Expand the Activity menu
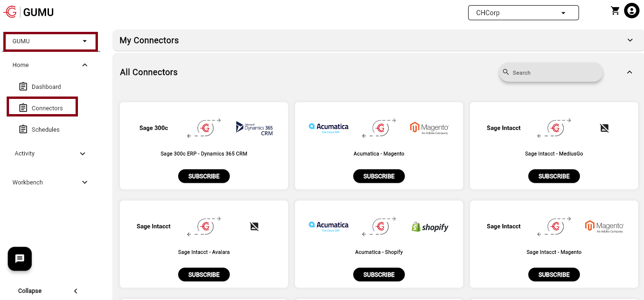Screen dimensions: 644x300 coord(82,154)
